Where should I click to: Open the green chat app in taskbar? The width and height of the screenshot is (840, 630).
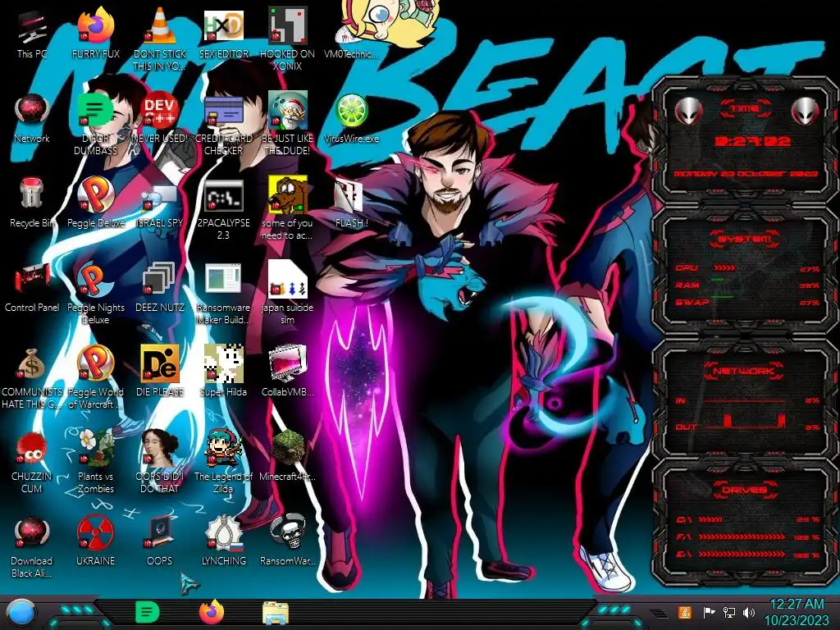pos(147,612)
